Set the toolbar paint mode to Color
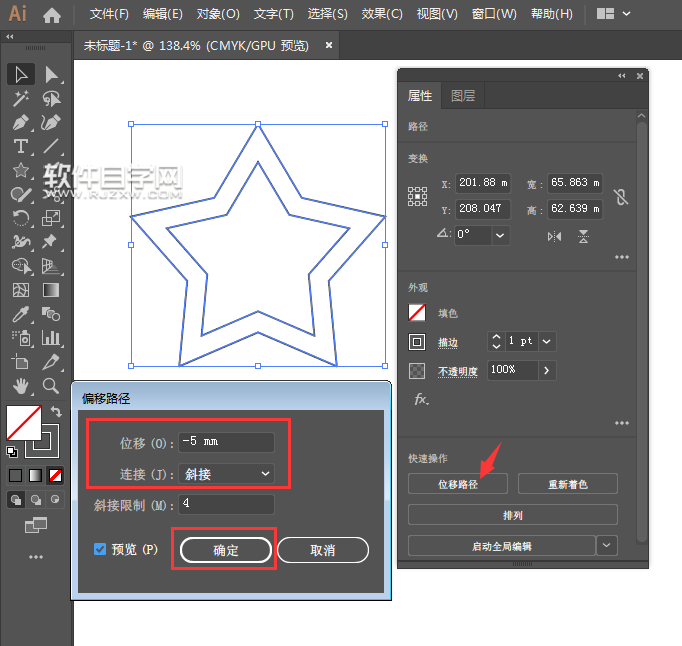This screenshot has height=646, width=682. coord(16,475)
